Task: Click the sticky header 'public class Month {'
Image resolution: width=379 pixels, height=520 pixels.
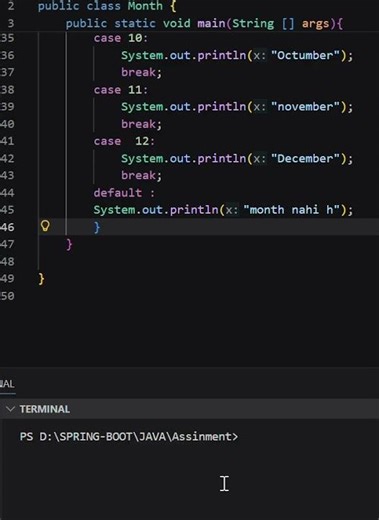Action: click(107, 6)
